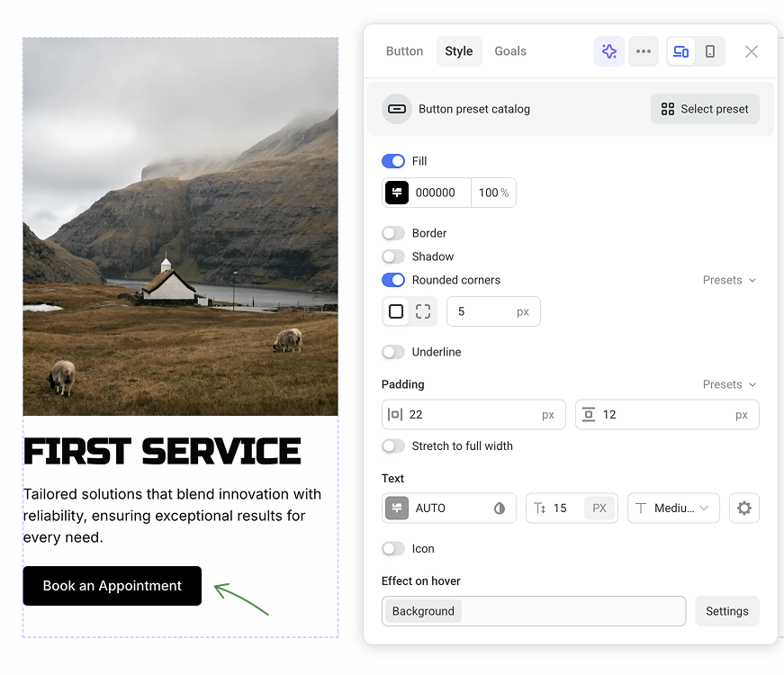Image resolution: width=784 pixels, height=675 pixels.
Task: Switch to desktop device view icon
Action: pyautogui.click(x=681, y=51)
